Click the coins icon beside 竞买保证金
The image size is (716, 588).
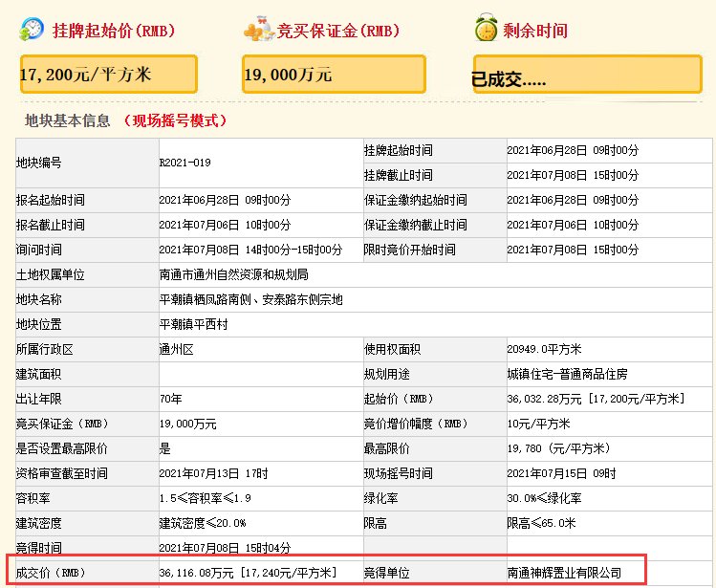[x=259, y=30]
